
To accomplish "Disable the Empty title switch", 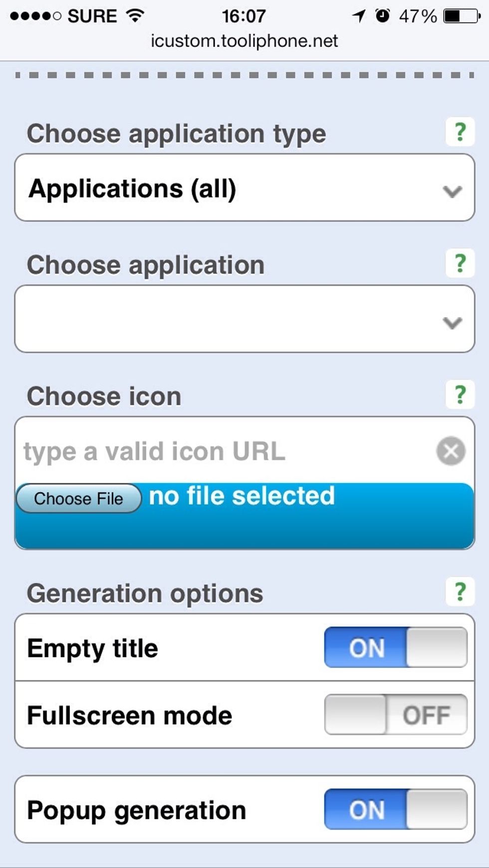I will (x=395, y=648).
